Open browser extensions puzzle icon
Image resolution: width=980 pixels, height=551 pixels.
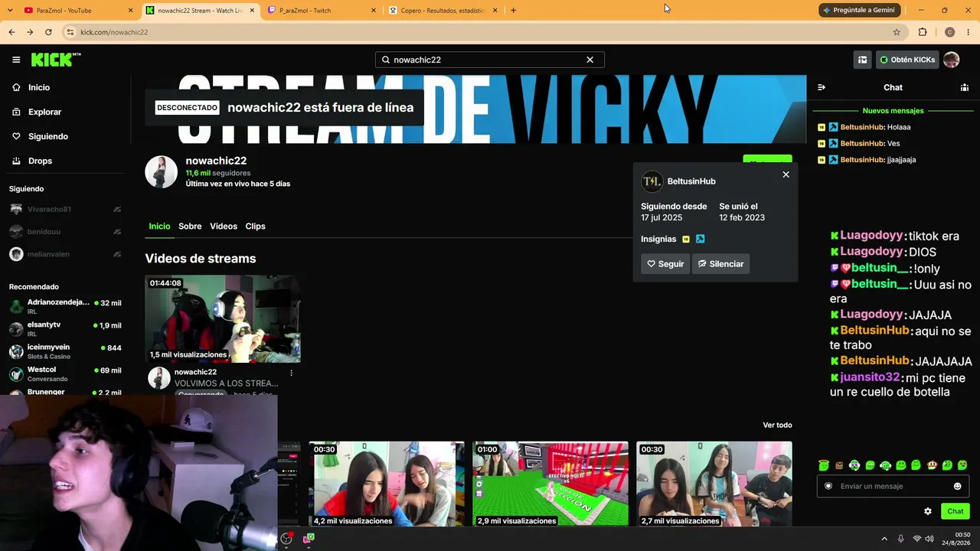click(x=923, y=32)
